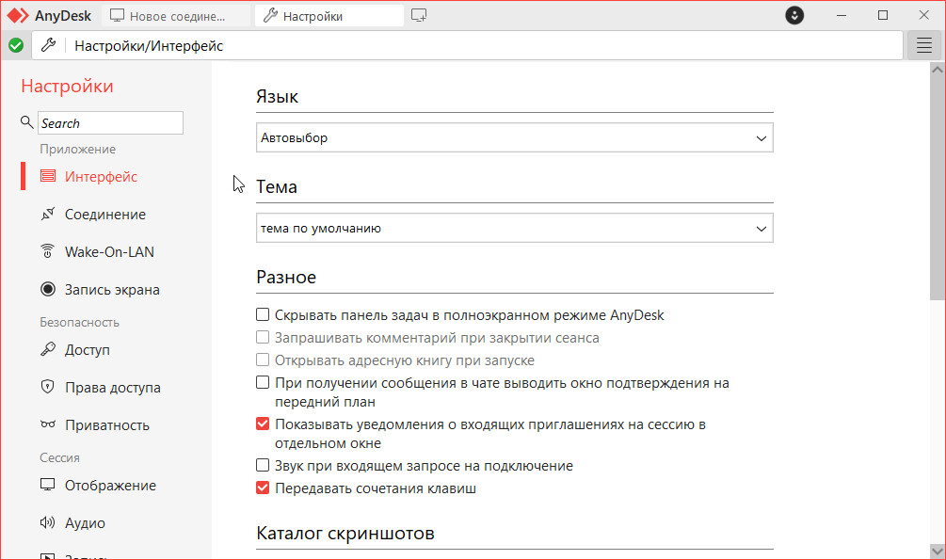Open the hamburger main menu

pyautogui.click(x=923, y=45)
